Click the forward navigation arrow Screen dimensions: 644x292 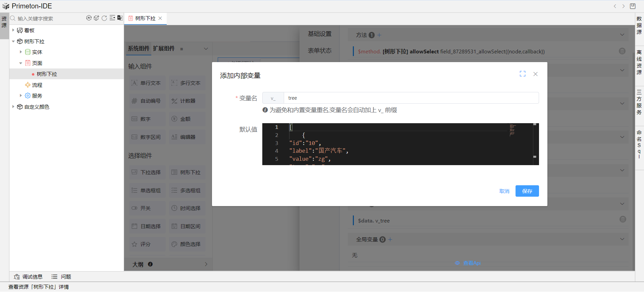point(624,6)
